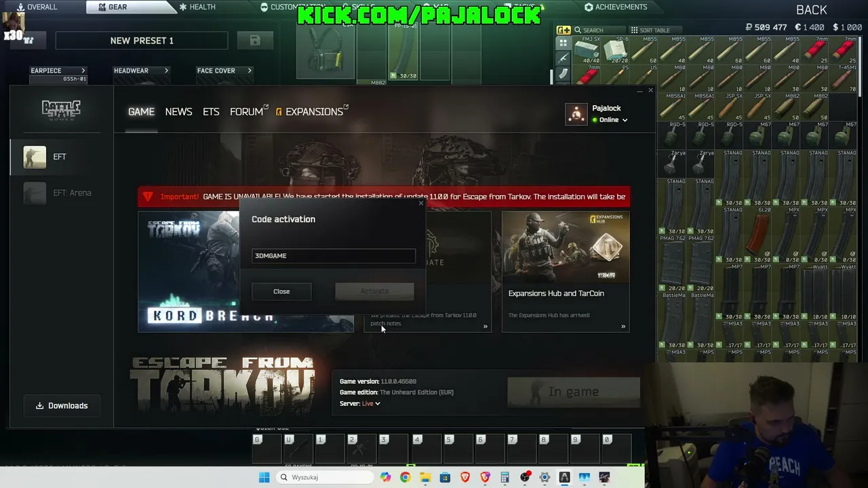This screenshot has width=868, height=488.
Task: Click the Escape from Tarkov logo banner
Action: (x=222, y=387)
